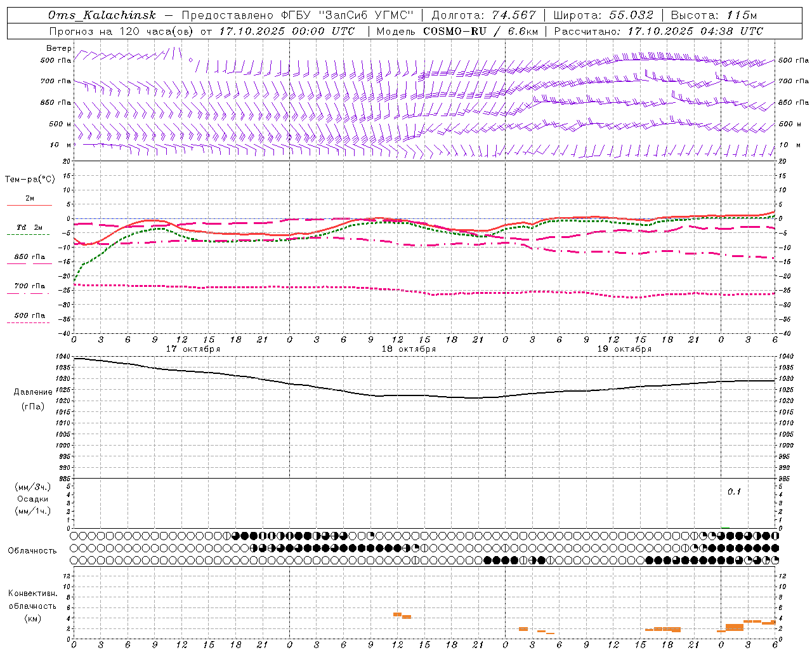The height and width of the screenshot is (650, 812).
Task: Click the 'Давление' pressure panel label
Action: [33, 392]
